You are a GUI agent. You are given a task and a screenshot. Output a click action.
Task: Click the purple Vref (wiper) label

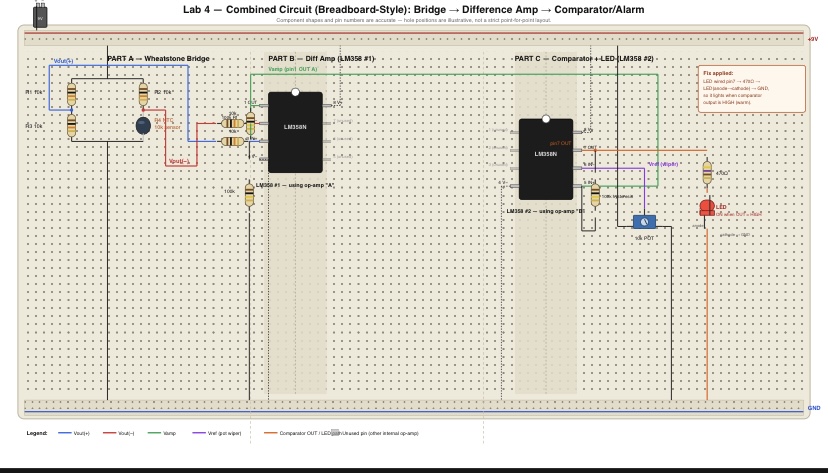click(x=663, y=164)
